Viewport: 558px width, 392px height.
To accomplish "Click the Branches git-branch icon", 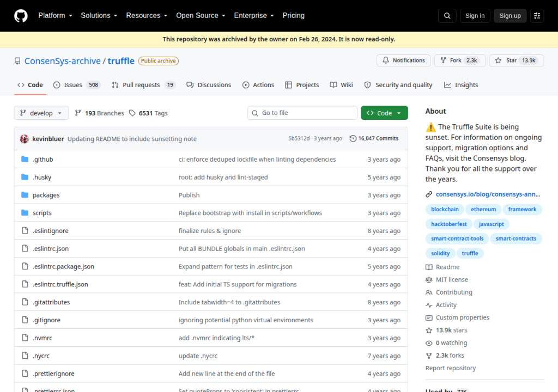I will click(x=77, y=113).
